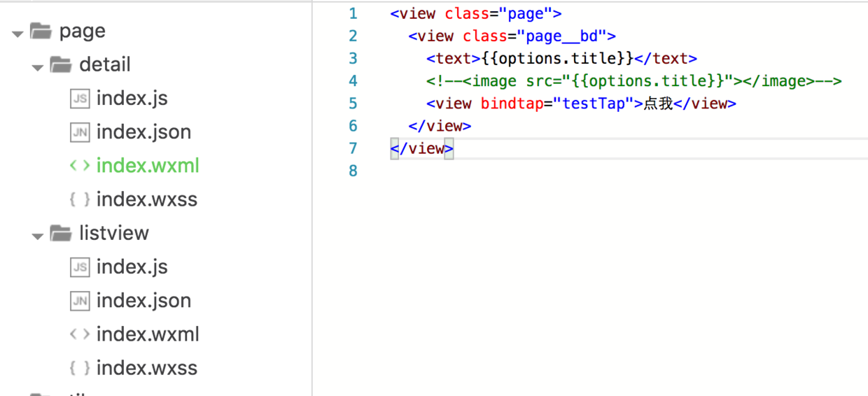Screen dimensions: 868x396
Task: Open index.js in listview folder
Action: (132, 267)
